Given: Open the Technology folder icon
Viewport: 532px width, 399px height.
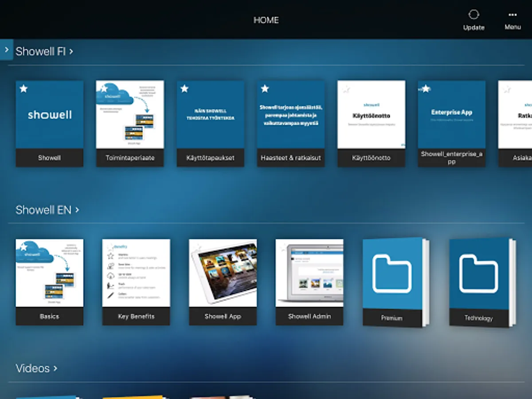Looking at the screenshot, I should point(479,274).
